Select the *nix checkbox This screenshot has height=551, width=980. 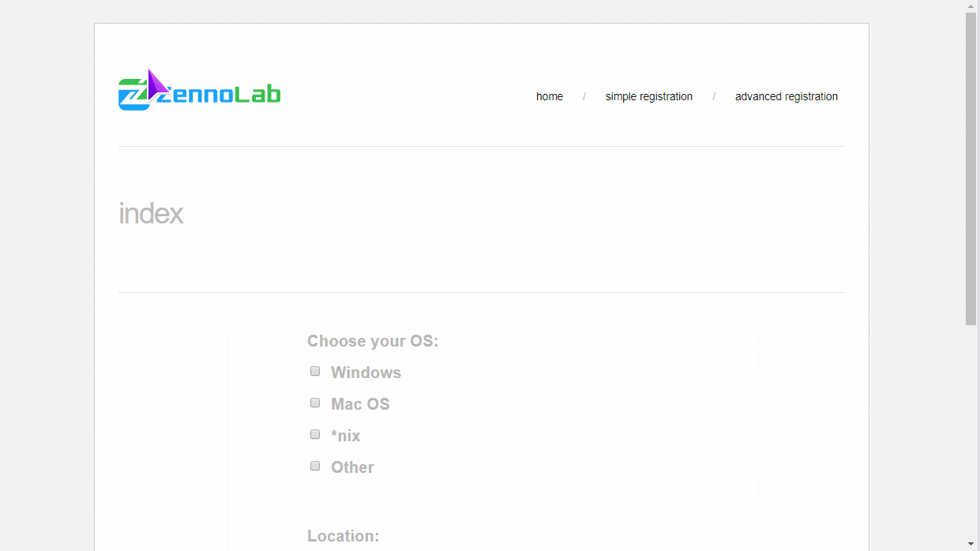[315, 434]
